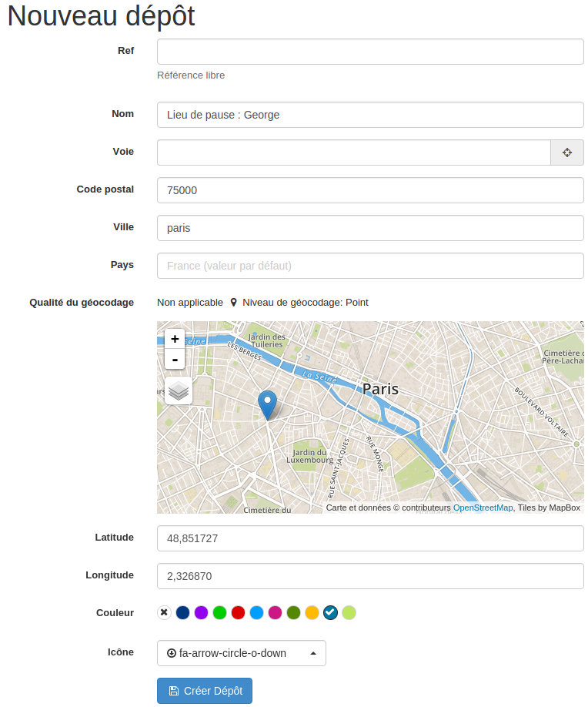
Task: Click the blue location marker on map
Action: point(267,403)
